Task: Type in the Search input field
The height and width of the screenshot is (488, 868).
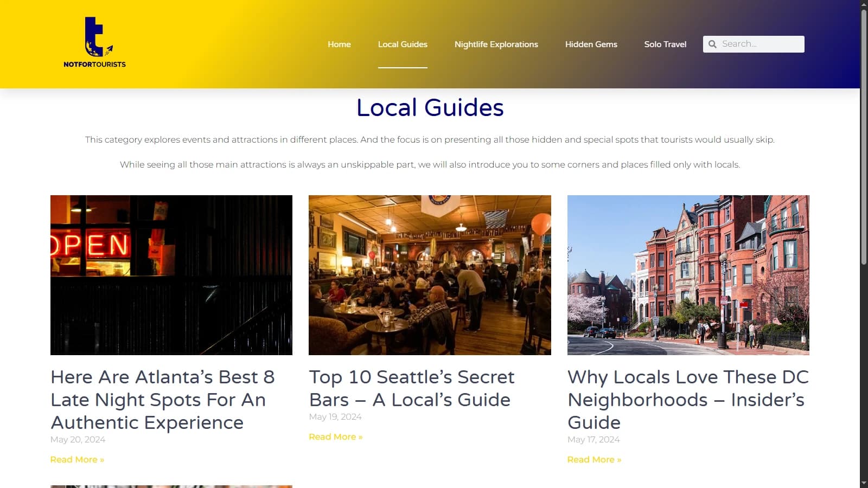Action: tap(761, 44)
